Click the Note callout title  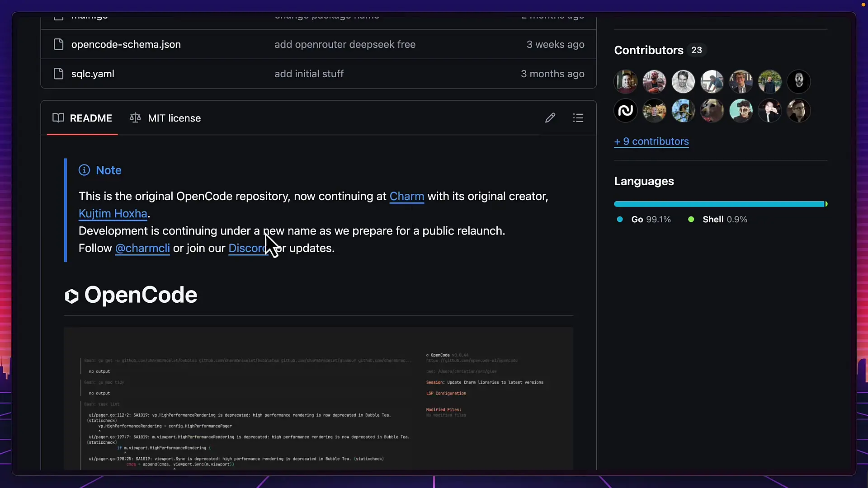(108, 170)
